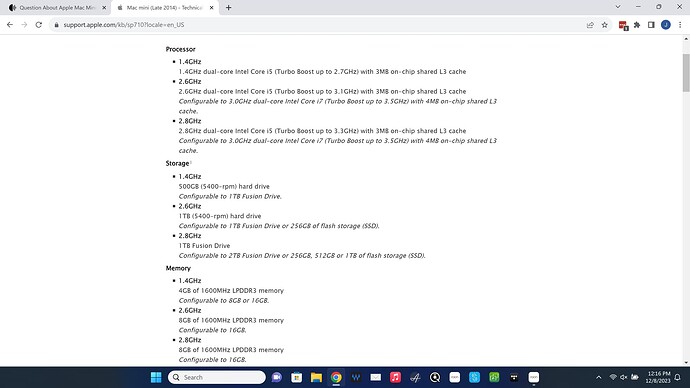This screenshot has width=690, height=388.
Task: Toggle the volume mute icon in tray
Action: [624, 377]
